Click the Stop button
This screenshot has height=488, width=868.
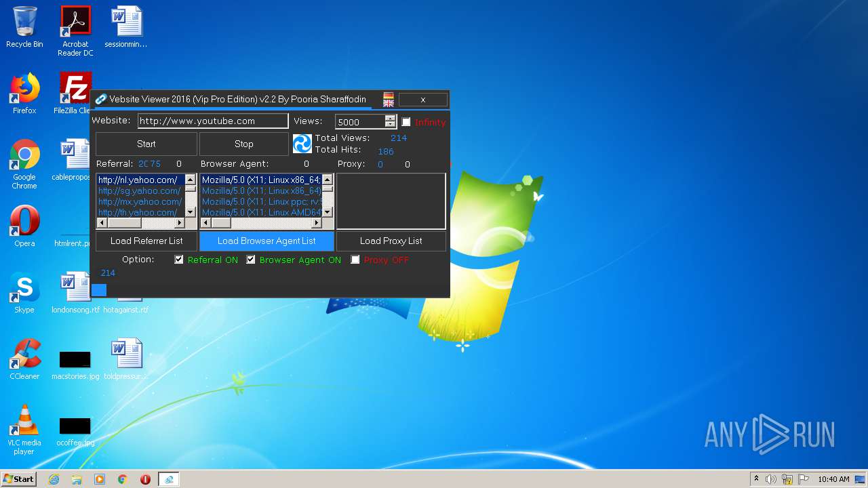pos(244,144)
